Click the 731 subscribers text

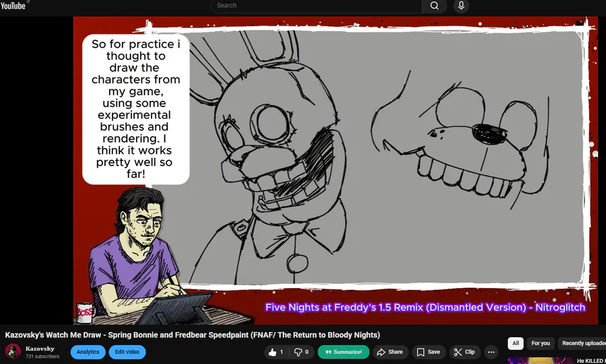click(x=42, y=357)
